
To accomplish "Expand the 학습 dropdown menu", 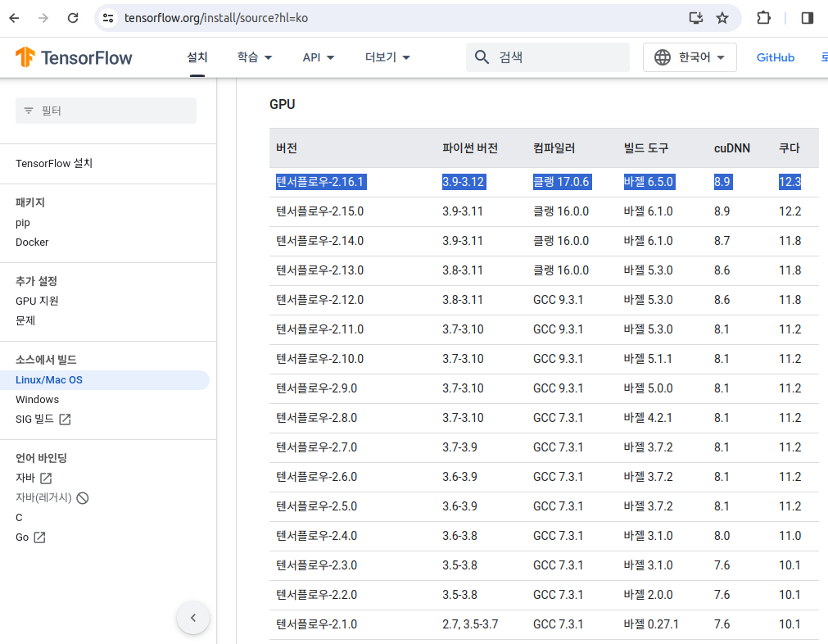I will pyautogui.click(x=254, y=57).
